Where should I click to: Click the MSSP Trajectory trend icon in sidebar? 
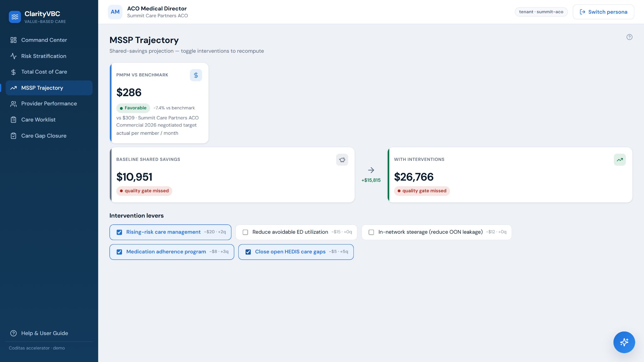[14, 88]
